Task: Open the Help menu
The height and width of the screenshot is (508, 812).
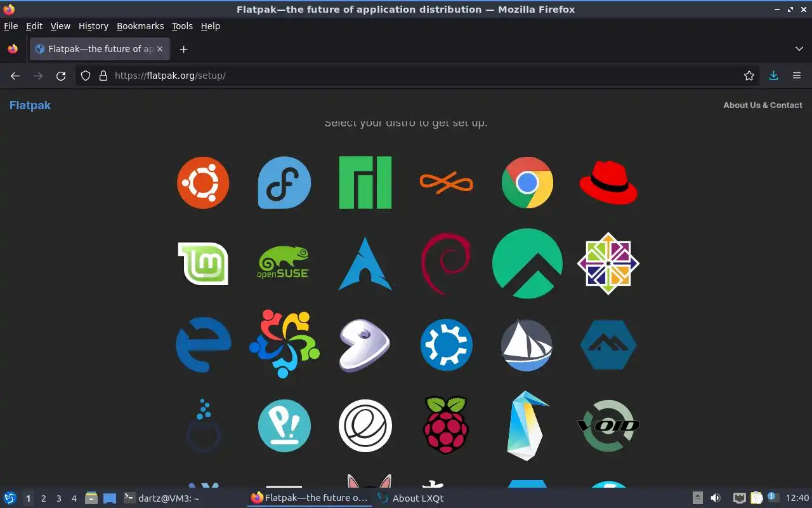Action: (x=211, y=26)
